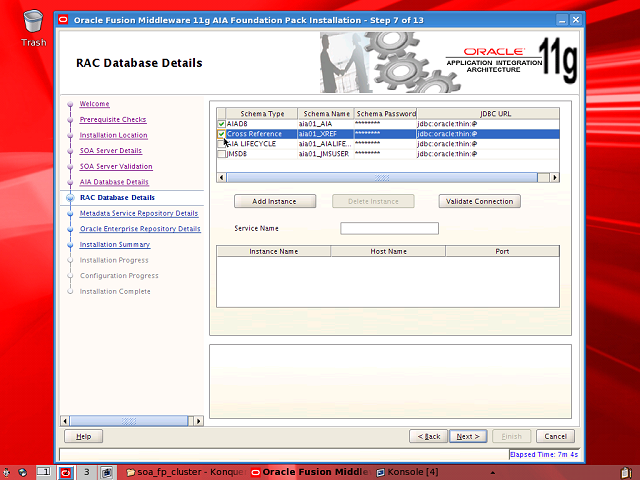Image resolution: width=640 pixels, height=480 pixels.
Task: Switch to desktop 3 in pager
Action: tap(87, 472)
